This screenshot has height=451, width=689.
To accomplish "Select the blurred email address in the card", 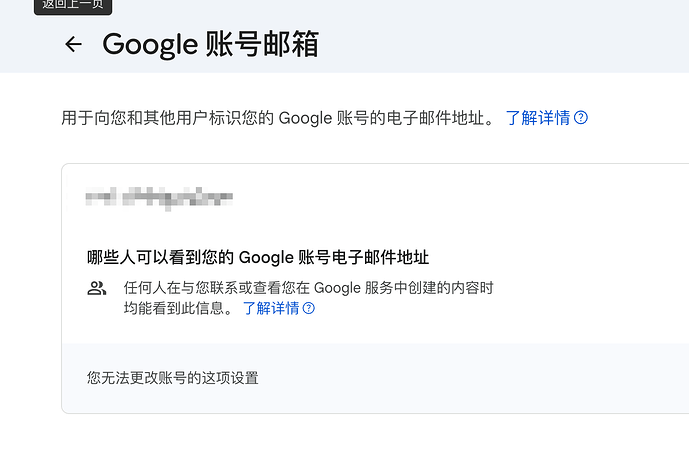I will tap(159, 198).
